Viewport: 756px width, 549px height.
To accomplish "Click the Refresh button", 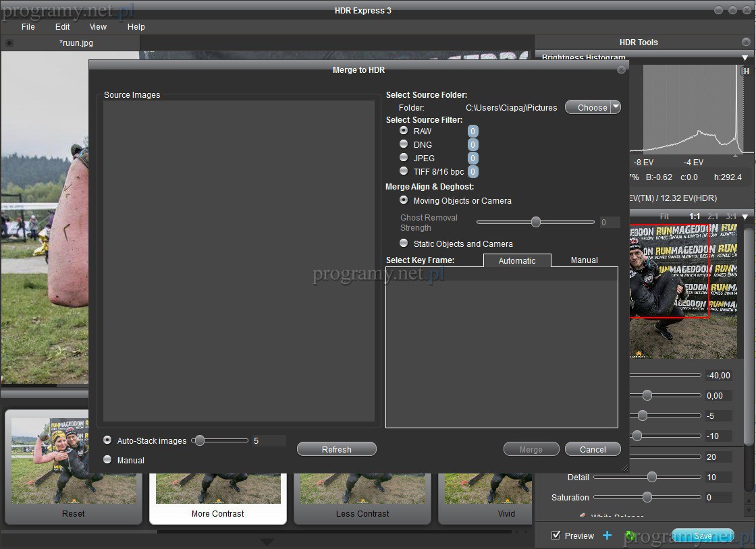I will click(x=336, y=449).
